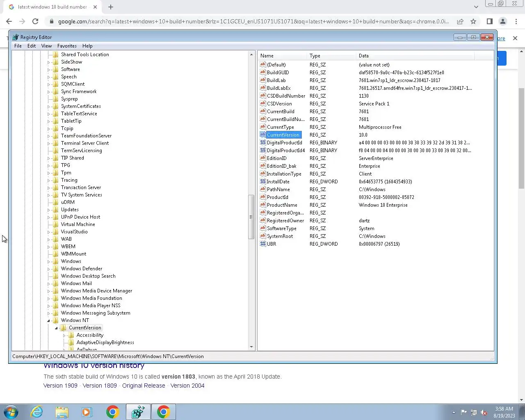Click the Chrome page vertical scrollbar thumb

coord(522,138)
